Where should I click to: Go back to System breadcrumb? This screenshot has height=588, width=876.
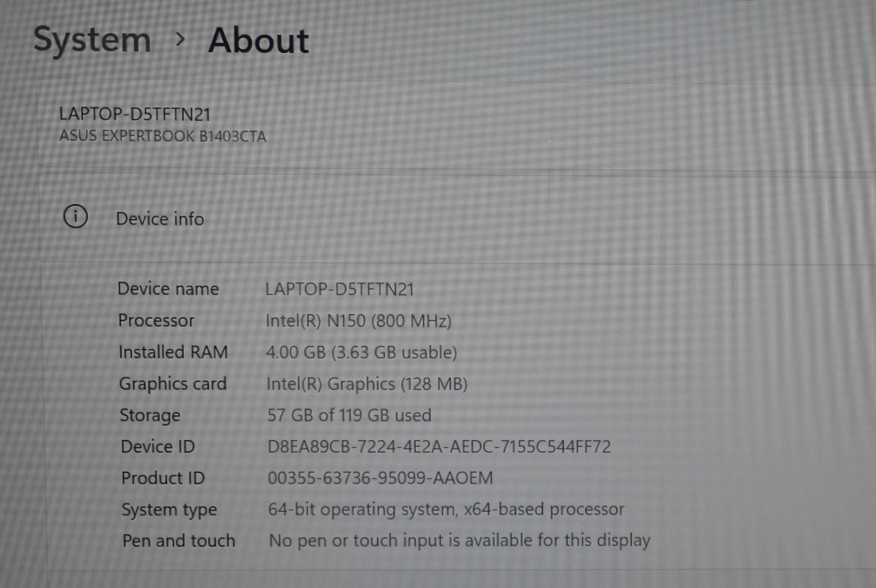pyautogui.click(x=92, y=40)
